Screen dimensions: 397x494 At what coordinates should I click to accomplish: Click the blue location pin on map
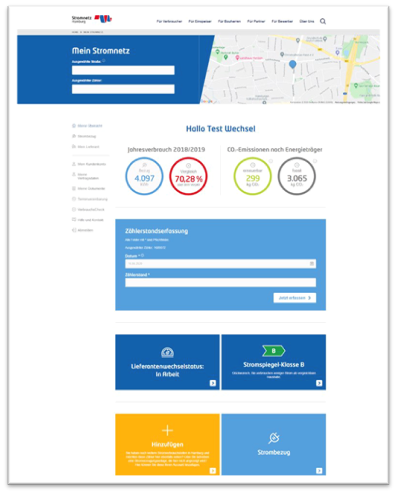(292, 65)
